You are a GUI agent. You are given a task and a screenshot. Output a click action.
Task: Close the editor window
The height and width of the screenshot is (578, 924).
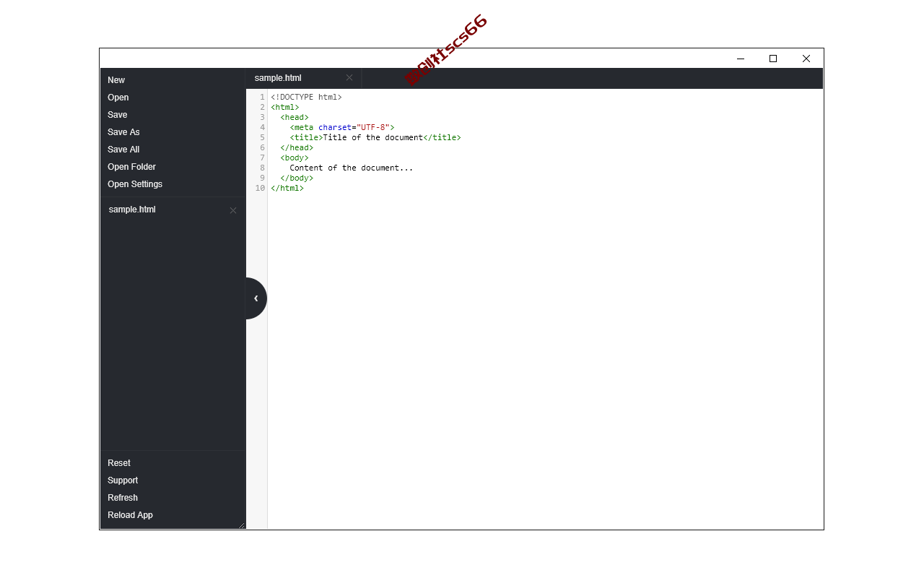click(806, 59)
